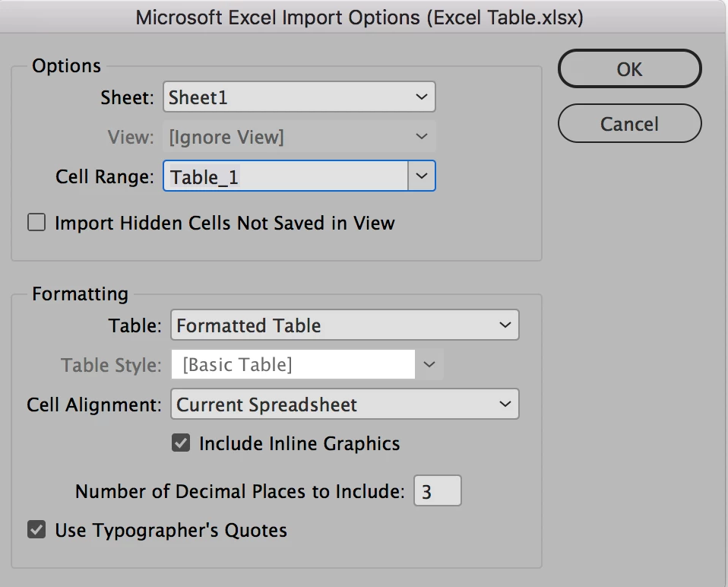This screenshot has height=587, width=728.
Task: Click the Use Typographer's Quotes label
Action: click(x=171, y=530)
